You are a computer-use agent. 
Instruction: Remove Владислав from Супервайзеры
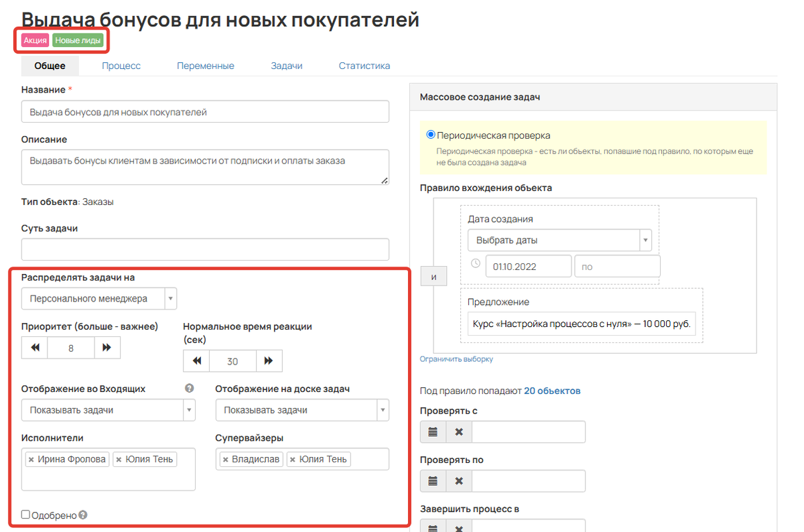click(x=225, y=460)
